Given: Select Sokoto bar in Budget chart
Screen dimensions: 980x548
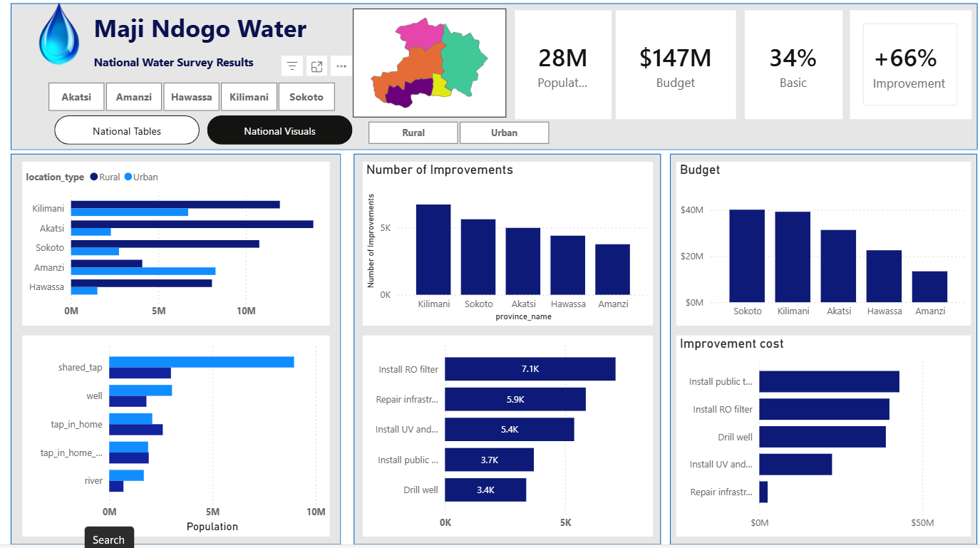Looking at the screenshot, I should pyautogui.click(x=747, y=256).
